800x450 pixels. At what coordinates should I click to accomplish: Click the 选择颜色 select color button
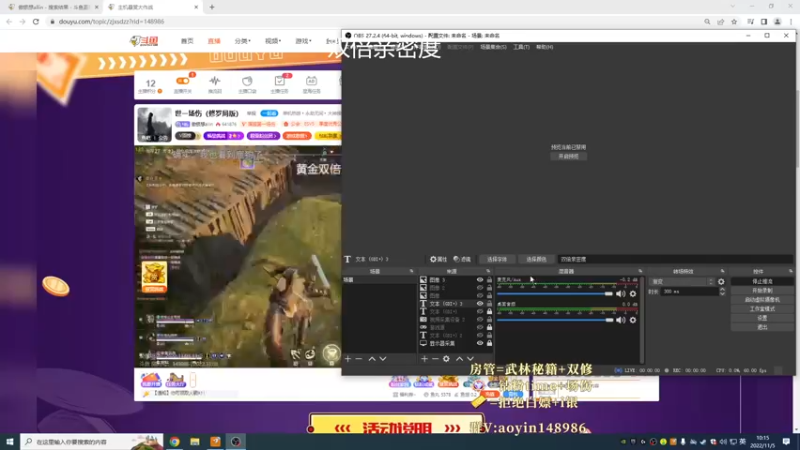536,259
